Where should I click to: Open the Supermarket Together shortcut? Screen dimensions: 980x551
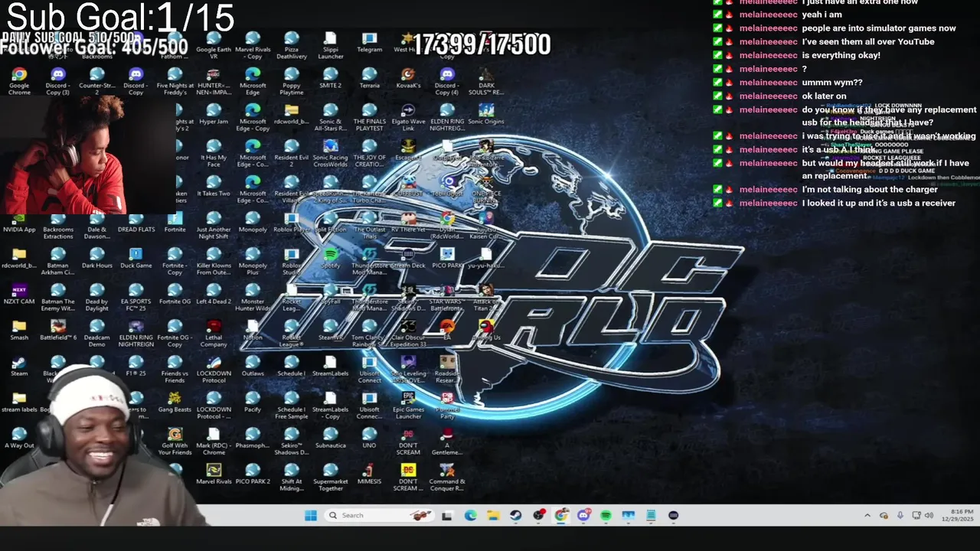(331, 477)
